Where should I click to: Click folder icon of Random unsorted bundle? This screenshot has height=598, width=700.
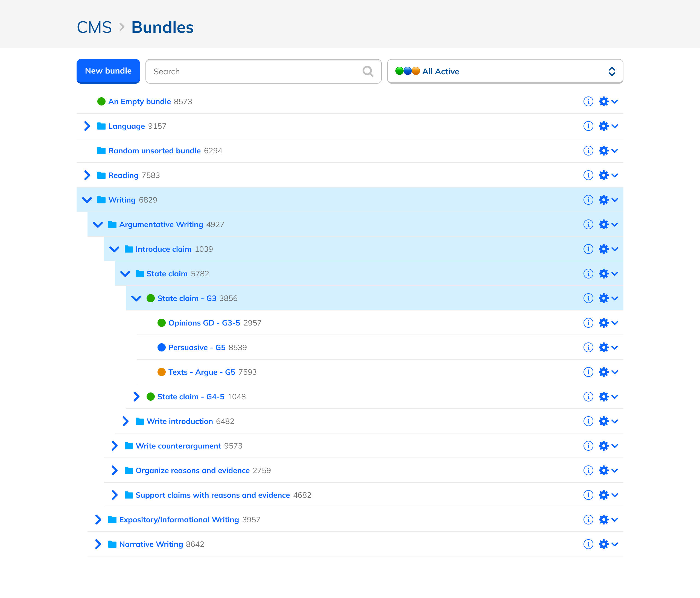[x=101, y=151]
